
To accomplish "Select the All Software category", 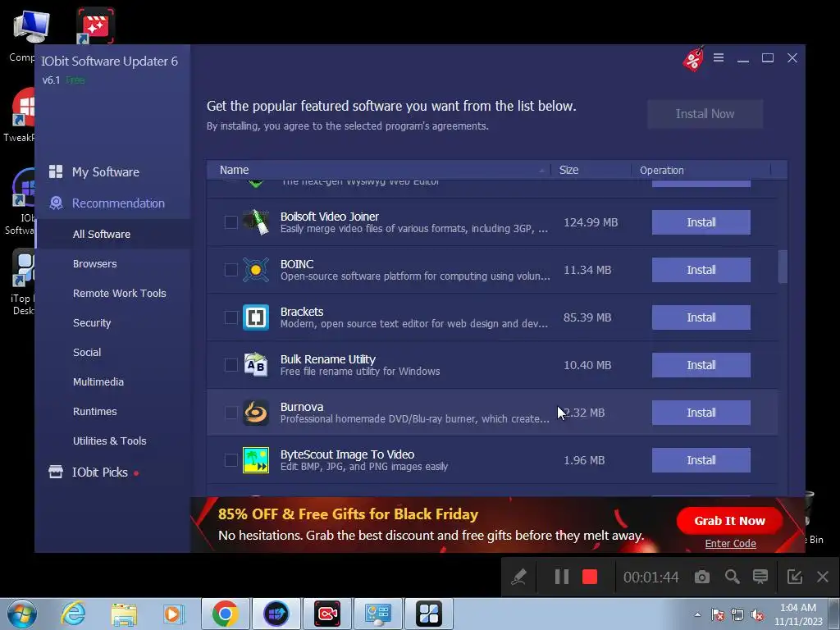I will click(x=112, y=234).
